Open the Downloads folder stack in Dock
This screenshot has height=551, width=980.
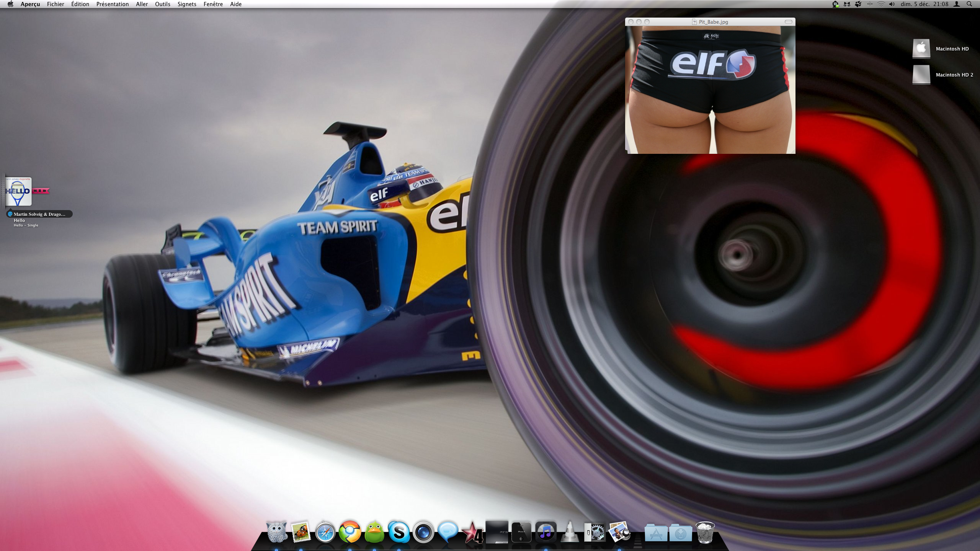(x=680, y=533)
